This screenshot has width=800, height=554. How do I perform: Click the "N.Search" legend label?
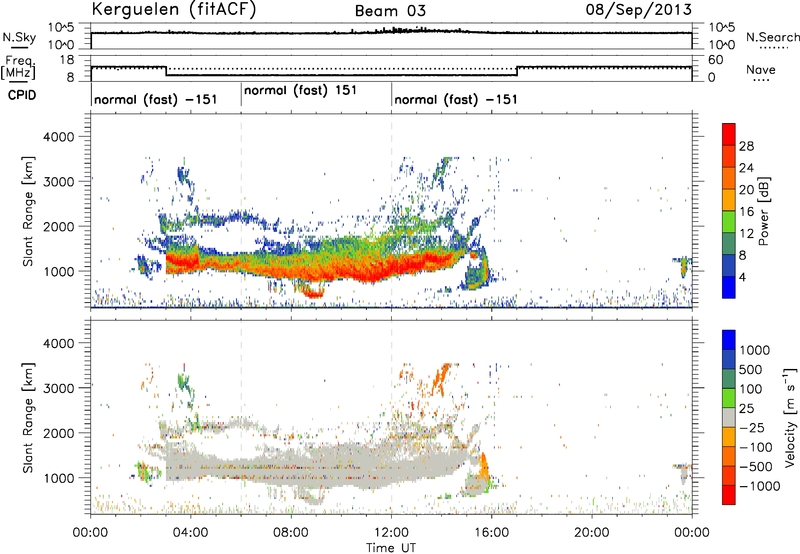tap(773, 37)
